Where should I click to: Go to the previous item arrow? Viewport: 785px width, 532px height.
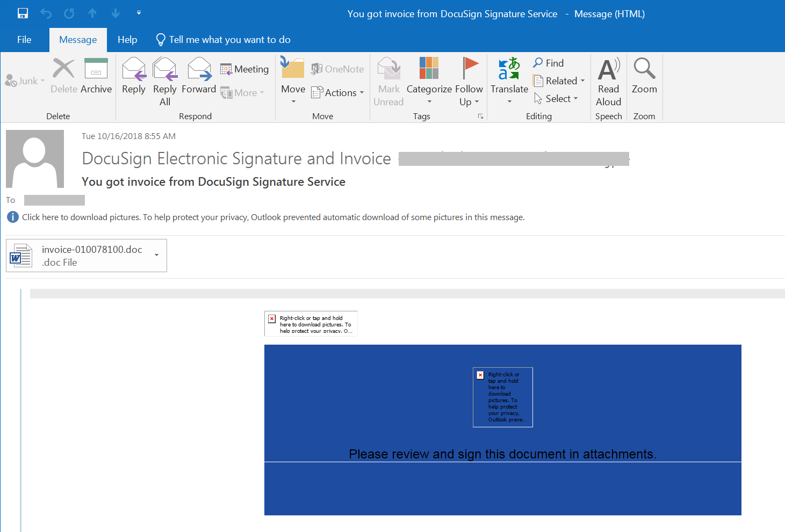[92, 13]
